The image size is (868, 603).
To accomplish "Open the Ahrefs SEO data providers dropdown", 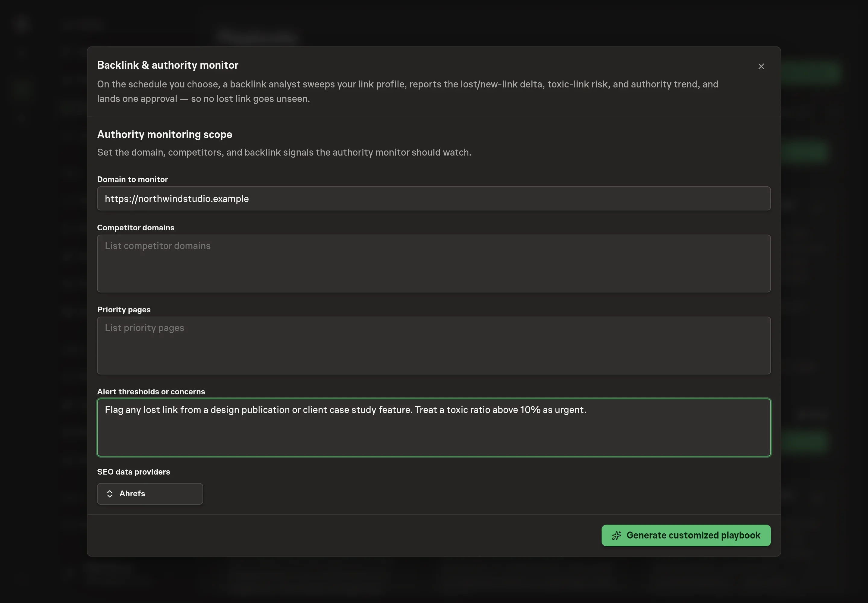I will pyautogui.click(x=150, y=494).
